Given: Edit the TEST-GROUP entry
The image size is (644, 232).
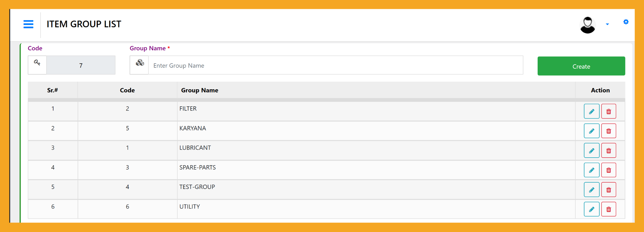Looking at the screenshot, I should (x=591, y=190).
